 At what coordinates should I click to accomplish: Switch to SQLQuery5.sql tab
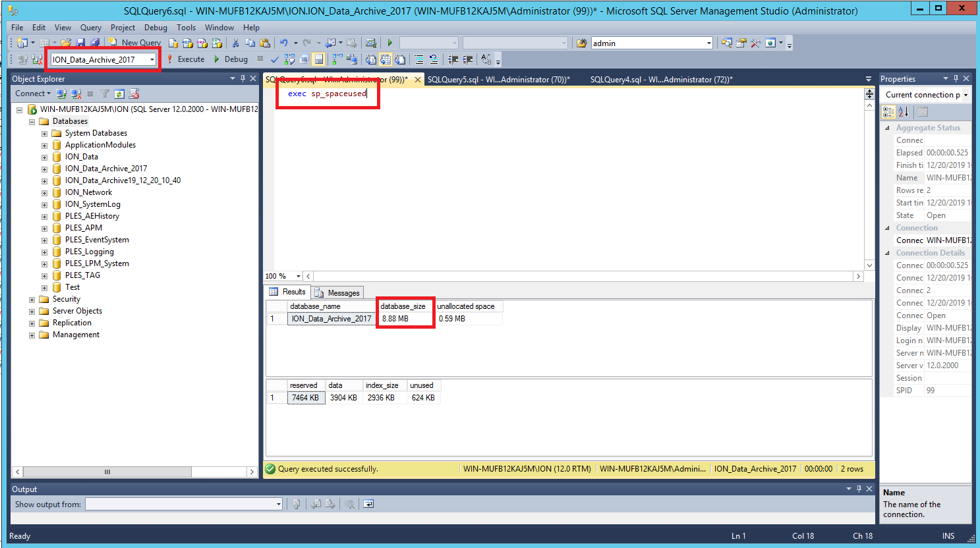[498, 80]
